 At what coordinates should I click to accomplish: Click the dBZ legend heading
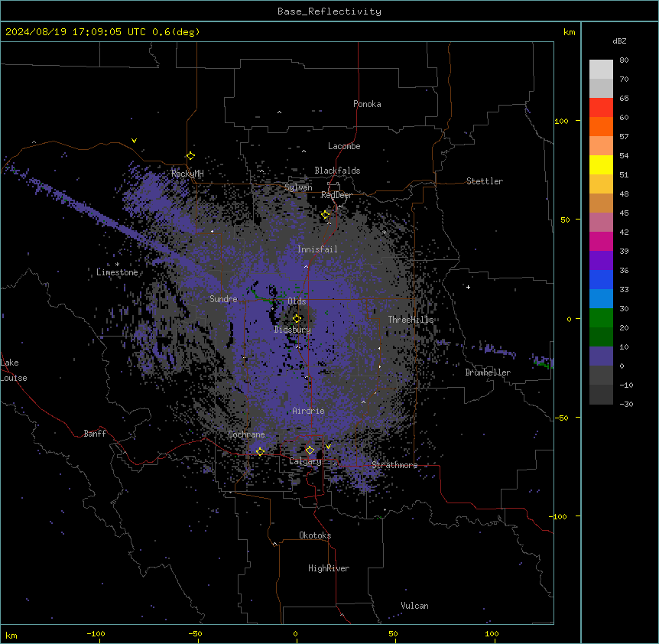[619, 41]
